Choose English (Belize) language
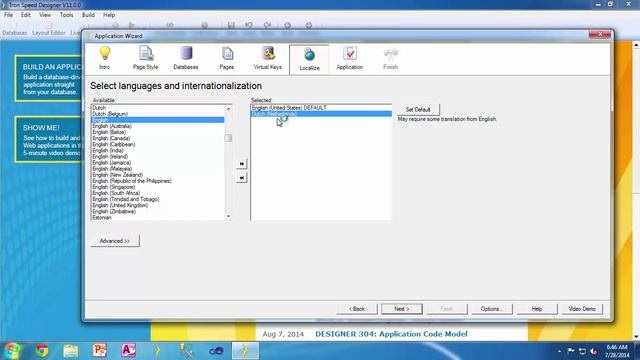640x360 pixels. 158,132
